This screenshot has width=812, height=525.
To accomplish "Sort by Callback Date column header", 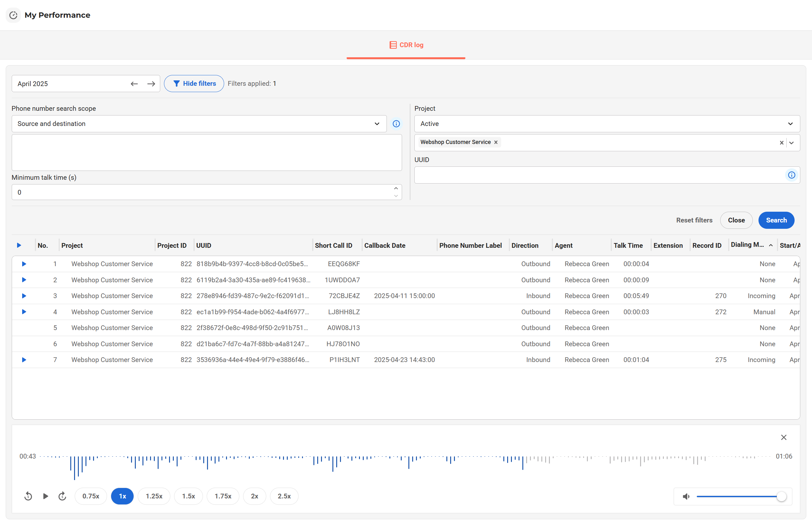I will pyautogui.click(x=384, y=246).
